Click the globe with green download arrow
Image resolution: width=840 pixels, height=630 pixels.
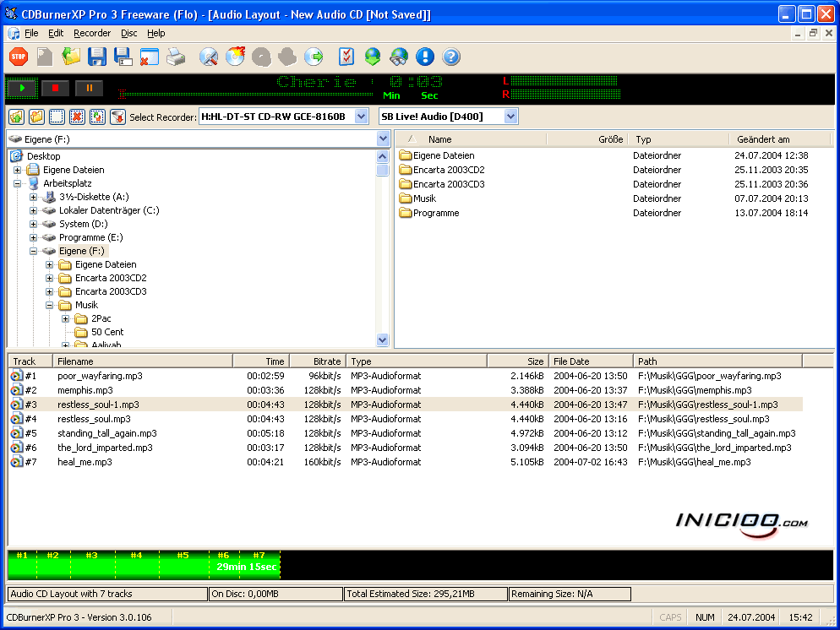tap(373, 57)
